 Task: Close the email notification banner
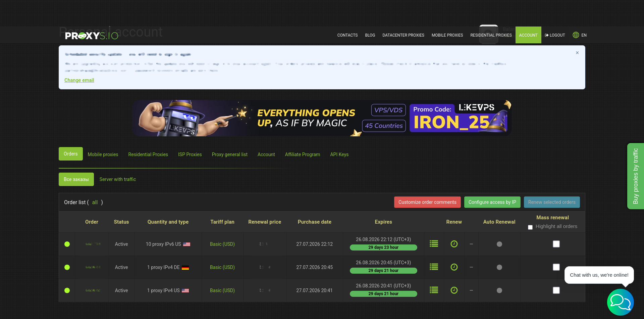[577, 53]
